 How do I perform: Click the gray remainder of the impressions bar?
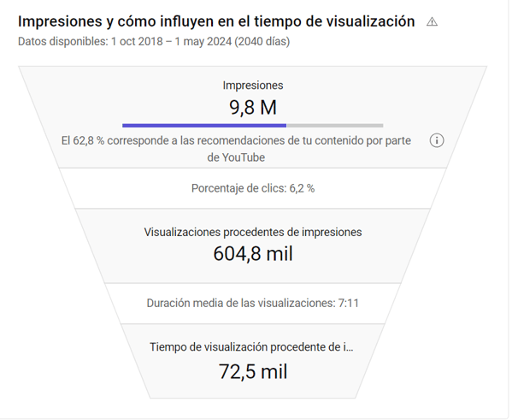coord(335,126)
